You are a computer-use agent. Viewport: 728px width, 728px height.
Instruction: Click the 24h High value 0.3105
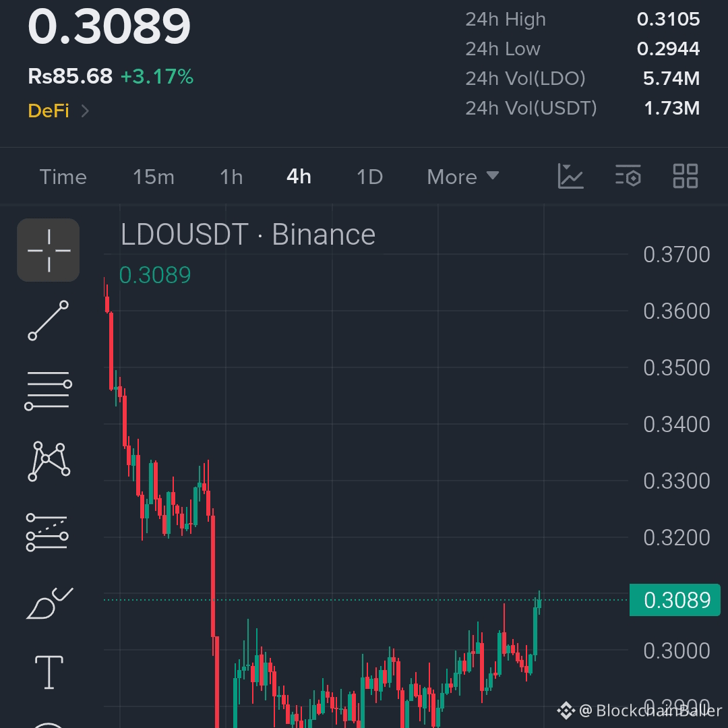[669, 19]
